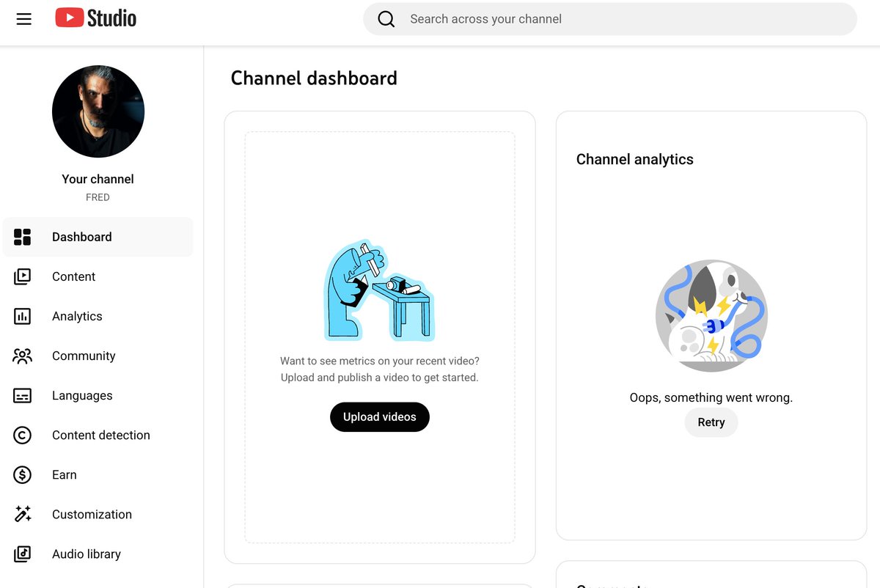Image resolution: width=880 pixels, height=588 pixels.
Task: Open the Languages sidebar entry
Action: point(98,395)
